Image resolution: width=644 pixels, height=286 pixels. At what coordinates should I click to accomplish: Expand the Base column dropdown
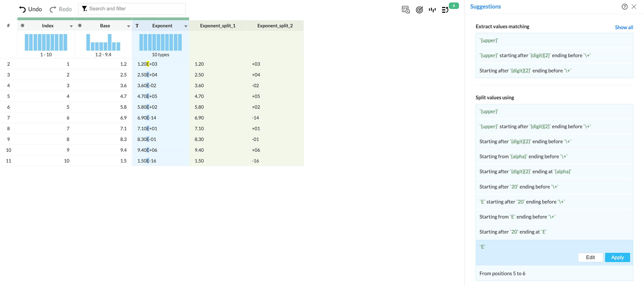click(x=128, y=26)
